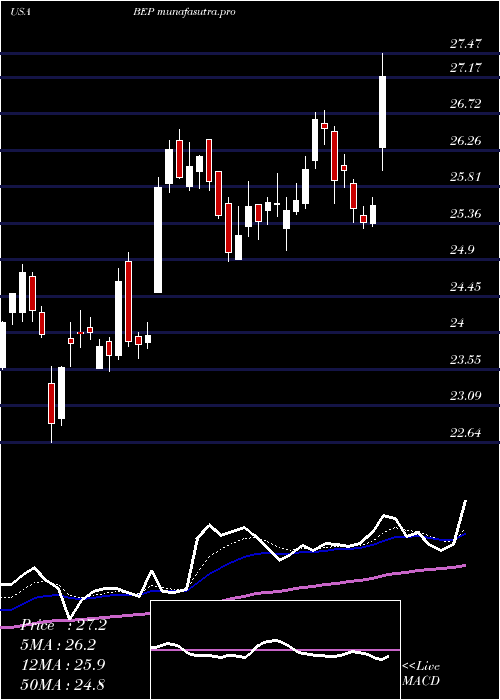Screen dimensions: 500x700
Task: Click the 25.81 price level label
Action: coord(465,177)
